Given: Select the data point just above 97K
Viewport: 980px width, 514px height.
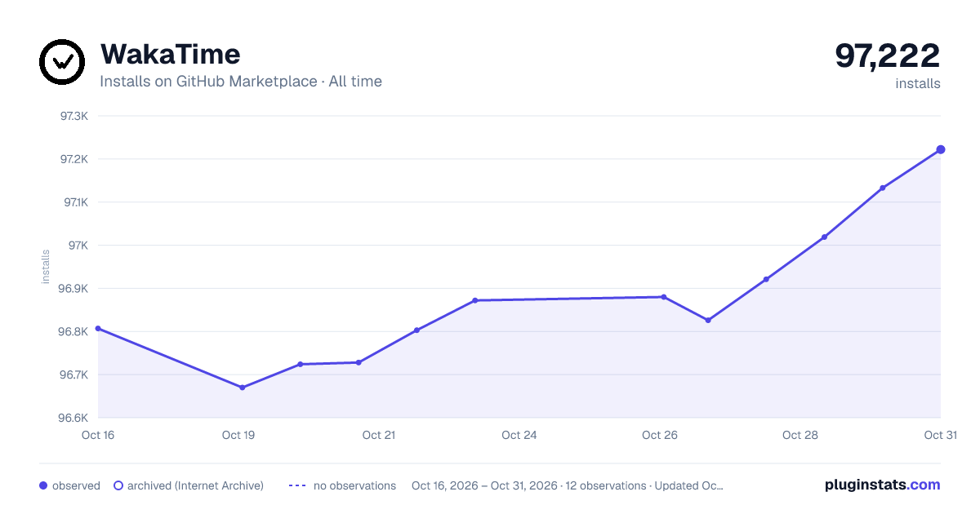Looking at the screenshot, I should tap(824, 237).
